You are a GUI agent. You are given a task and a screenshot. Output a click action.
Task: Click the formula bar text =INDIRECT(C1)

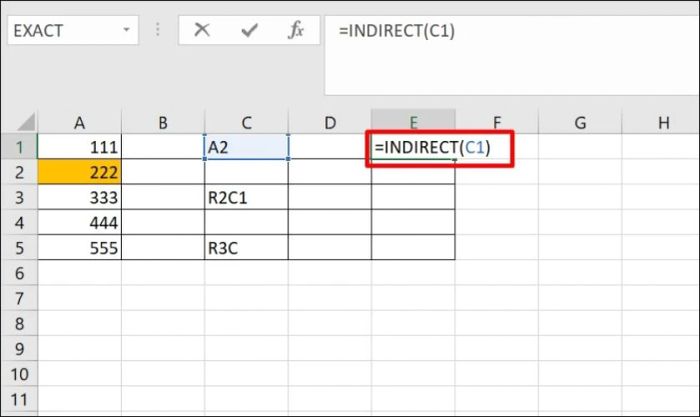pyautogui.click(x=396, y=30)
